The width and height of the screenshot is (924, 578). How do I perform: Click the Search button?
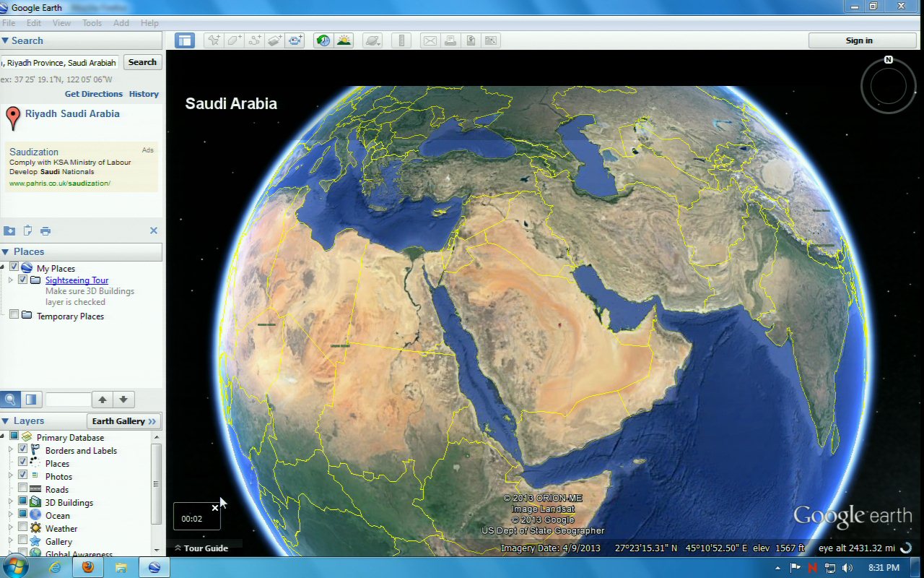coord(142,62)
